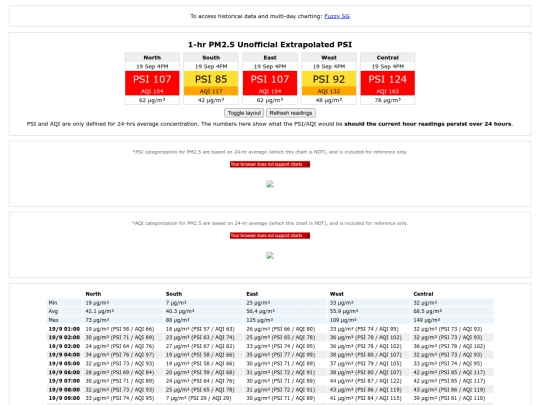Viewport: 540px width, 405px height.
Task: Select the Central PSI 124 red tile
Action: [388, 83]
